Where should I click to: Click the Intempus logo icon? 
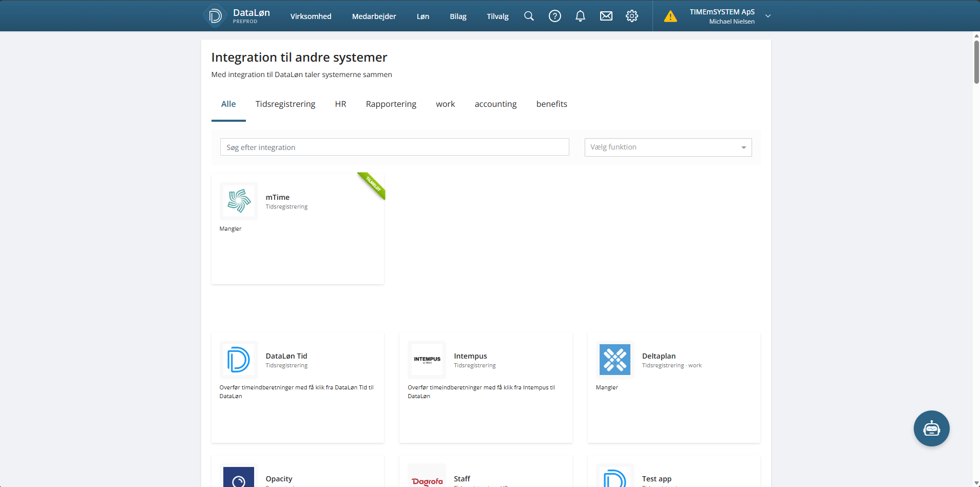[427, 360]
